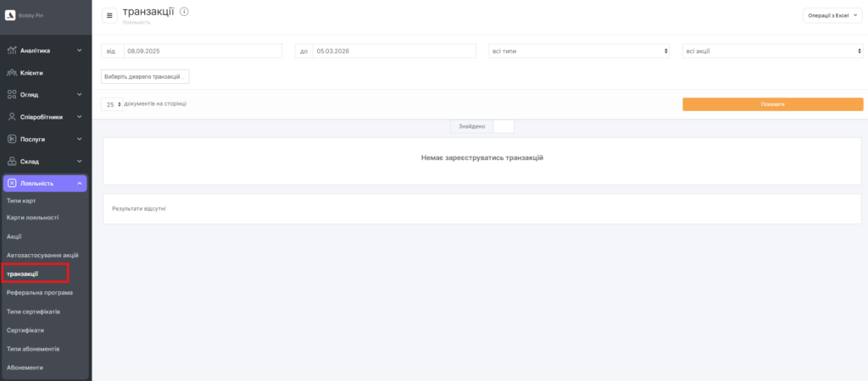The height and width of the screenshot is (381, 868).
Task: Open the Операції з Excel dropdown
Action: 832,15
